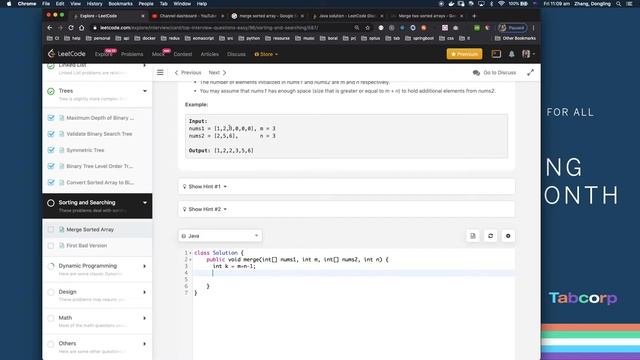Image resolution: width=640 pixels, height=360 pixels.
Task: Click the Dynamic Programming progress circle
Action: tap(51, 266)
